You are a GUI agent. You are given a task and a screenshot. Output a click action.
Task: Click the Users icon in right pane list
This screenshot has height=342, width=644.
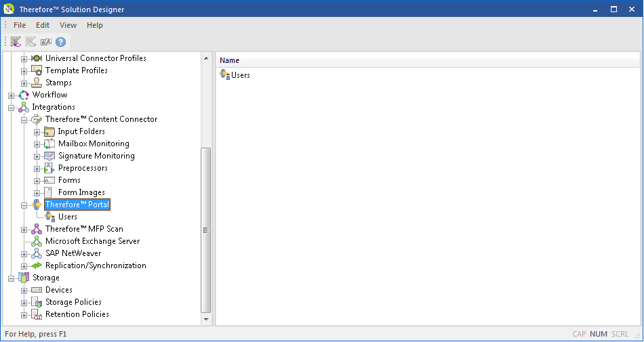click(x=225, y=74)
